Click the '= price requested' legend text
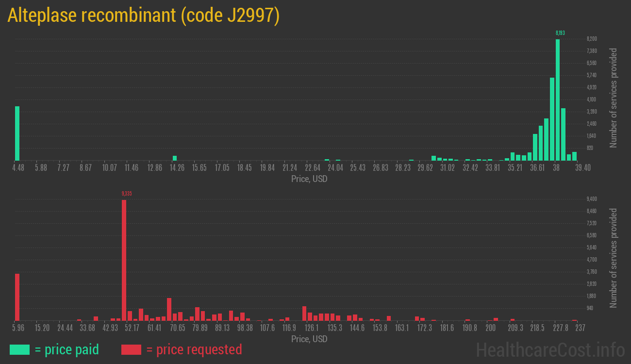The image size is (631, 364). [x=194, y=349]
